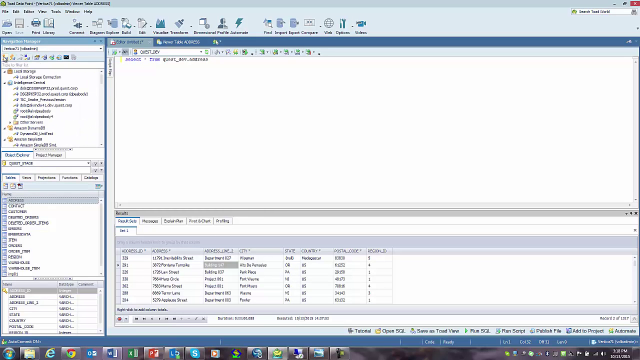Image resolution: width=640 pixels, height=360 pixels.
Task: Click the Word icon in taskbar
Action: pyautogui.click(x=112, y=353)
